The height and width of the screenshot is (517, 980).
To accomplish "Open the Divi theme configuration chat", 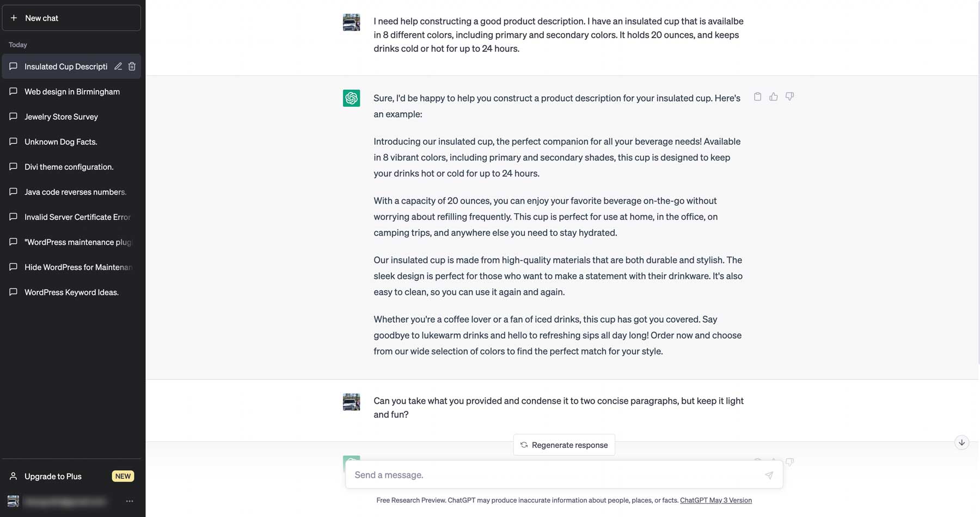I will (69, 167).
